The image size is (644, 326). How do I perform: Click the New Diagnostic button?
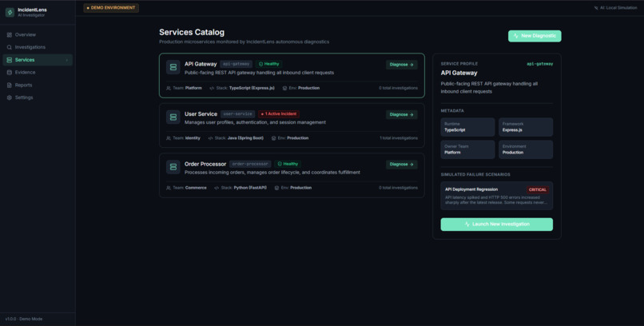click(535, 36)
